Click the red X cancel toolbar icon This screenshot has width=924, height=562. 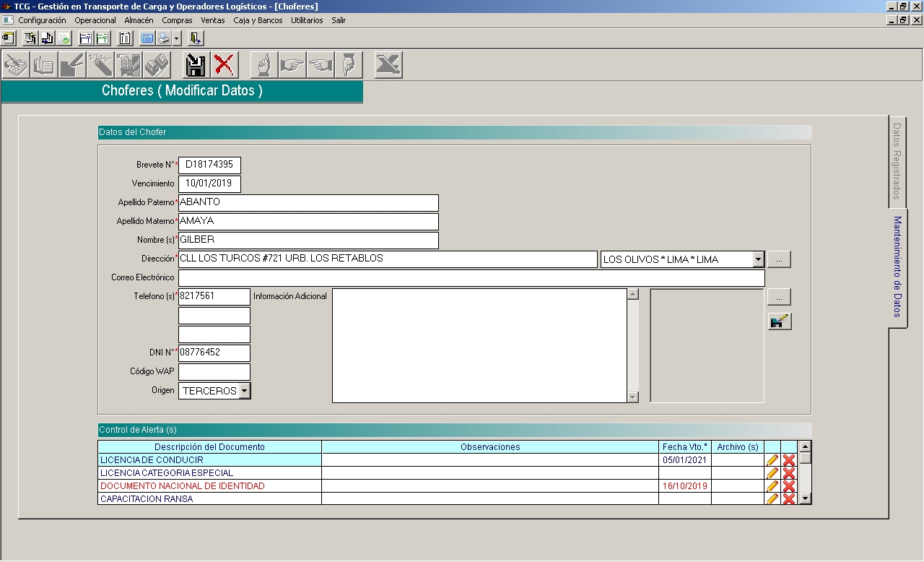225,65
